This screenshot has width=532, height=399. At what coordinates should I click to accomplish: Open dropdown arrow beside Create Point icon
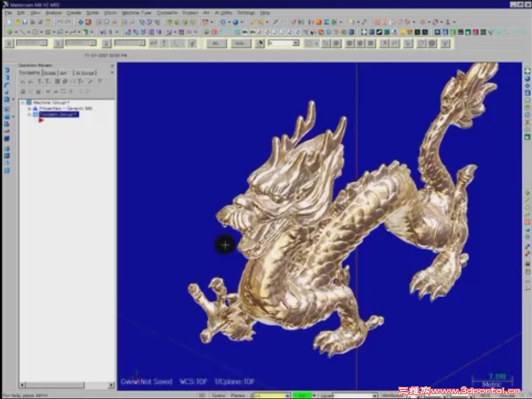pyautogui.click(x=16, y=32)
